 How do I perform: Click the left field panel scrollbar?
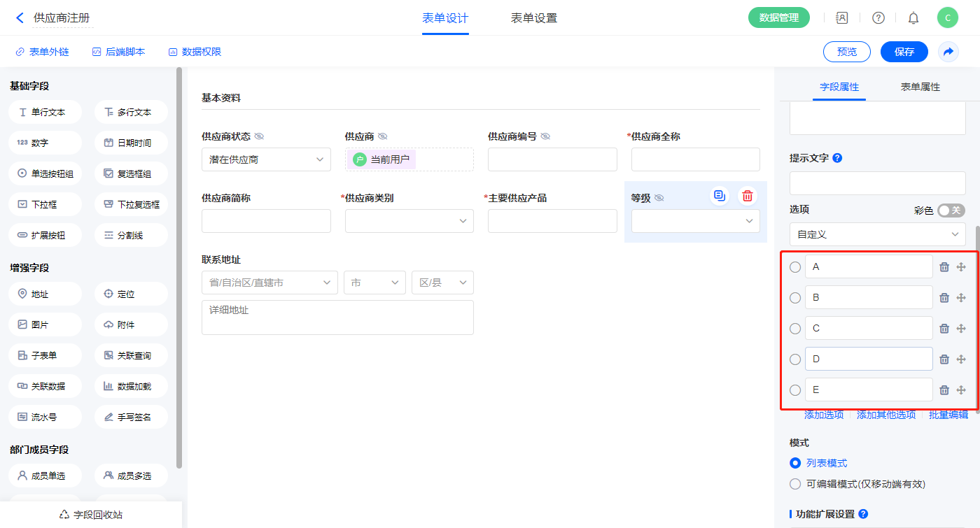(x=179, y=266)
